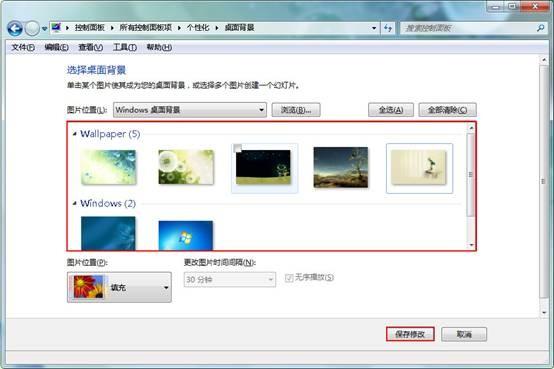Open the 工具(T) menu
554x369 pixels.
pos(125,47)
